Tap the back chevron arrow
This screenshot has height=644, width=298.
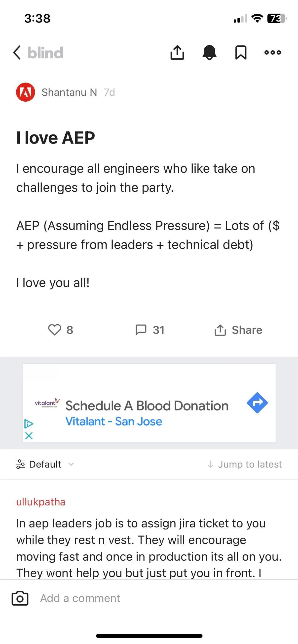point(17,53)
